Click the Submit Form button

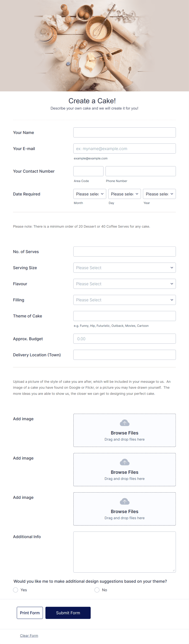click(68, 613)
